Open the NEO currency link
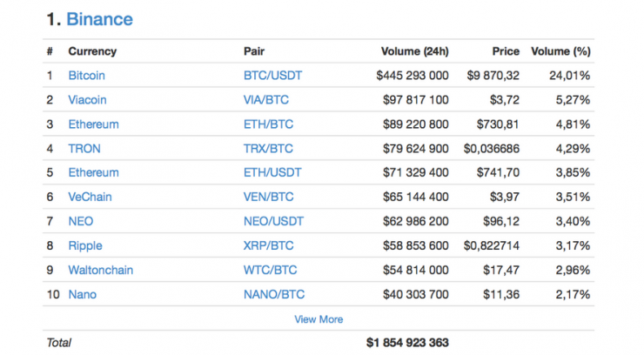This screenshot has height=355, width=644. [81, 221]
